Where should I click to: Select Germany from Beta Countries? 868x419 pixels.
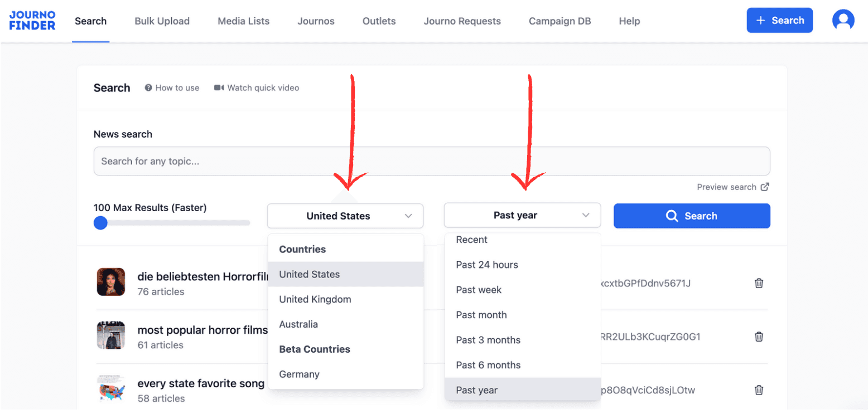(x=300, y=374)
